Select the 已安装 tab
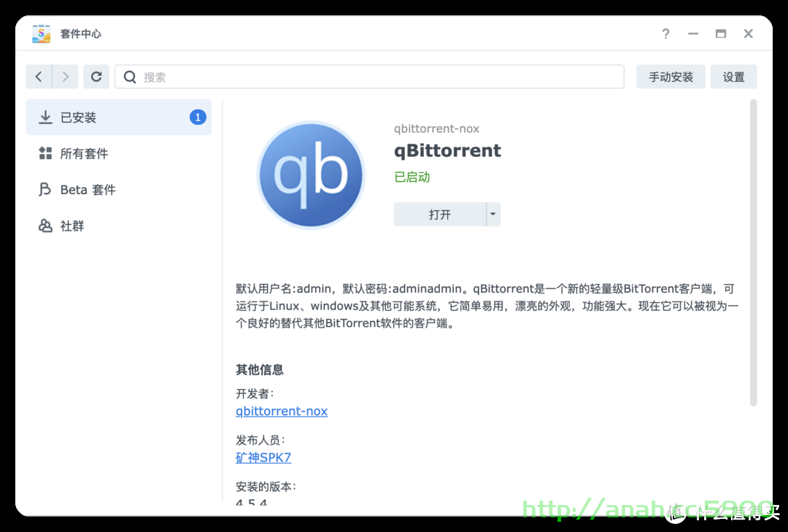 coord(119,117)
